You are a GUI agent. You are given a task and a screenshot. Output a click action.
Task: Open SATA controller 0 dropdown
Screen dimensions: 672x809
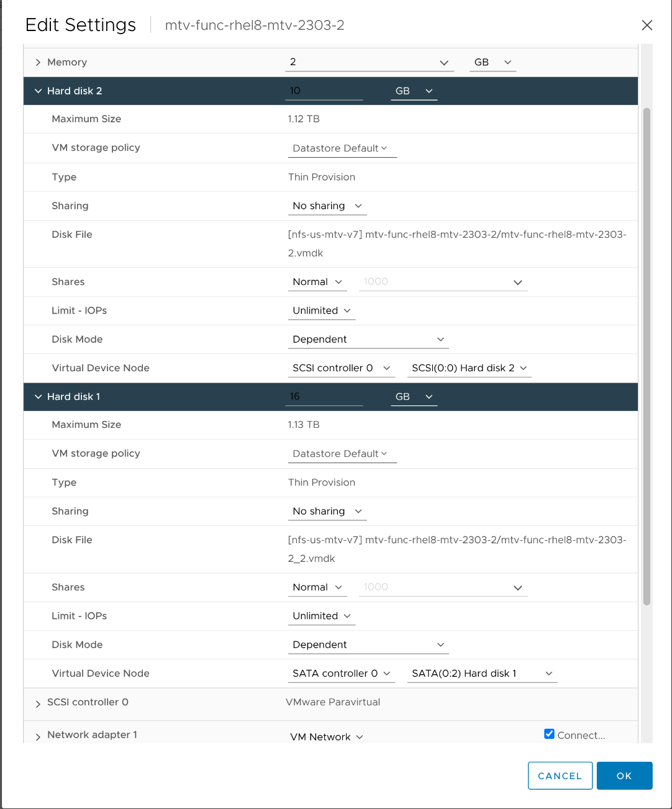click(x=341, y=674)
